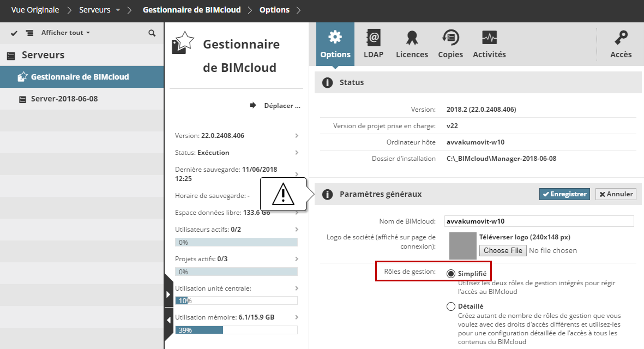The image size is (644, 349).
Task: Click Enregistrer to save settings
Action: click(564, 194)
